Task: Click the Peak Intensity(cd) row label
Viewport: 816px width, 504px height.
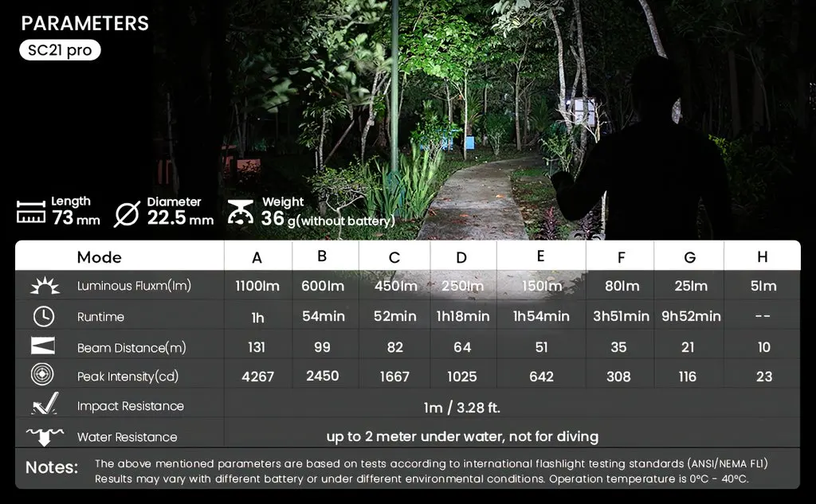Action: point(128,376)
